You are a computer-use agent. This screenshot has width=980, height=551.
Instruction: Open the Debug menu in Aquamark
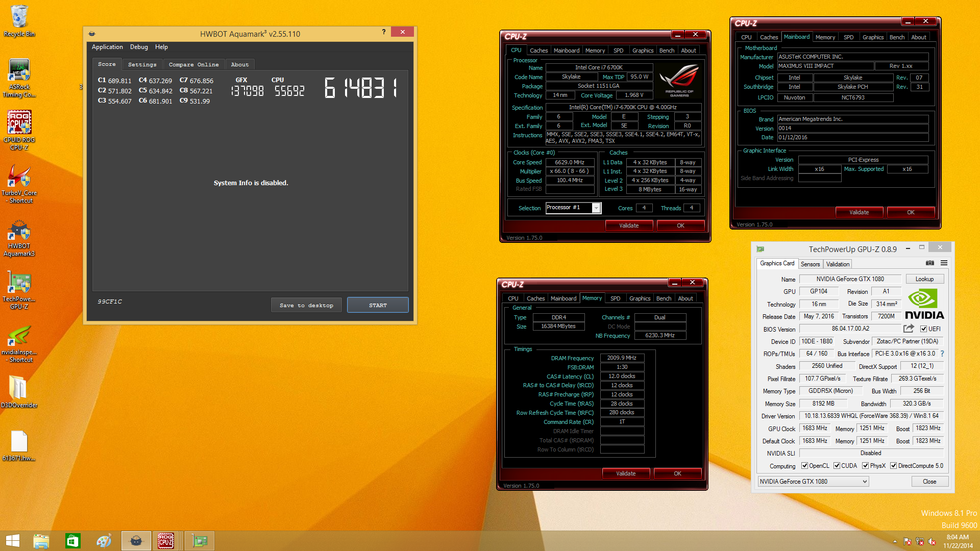(139, 47)
